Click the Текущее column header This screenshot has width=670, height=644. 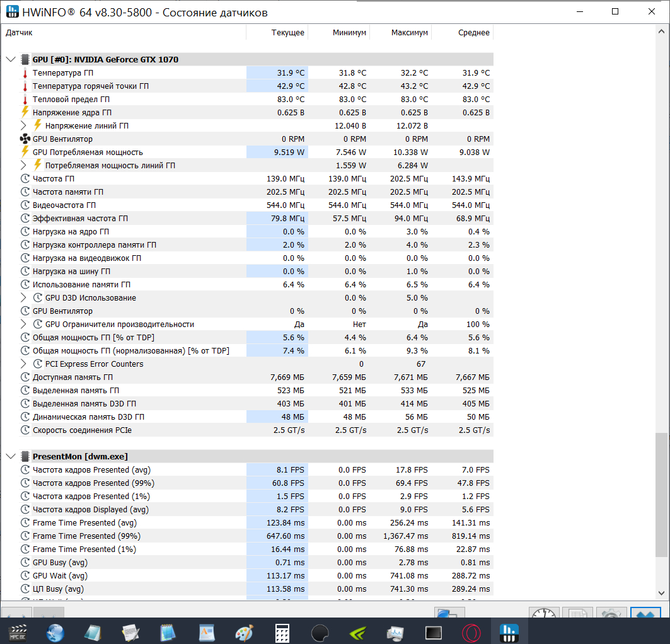click(277, 33)
